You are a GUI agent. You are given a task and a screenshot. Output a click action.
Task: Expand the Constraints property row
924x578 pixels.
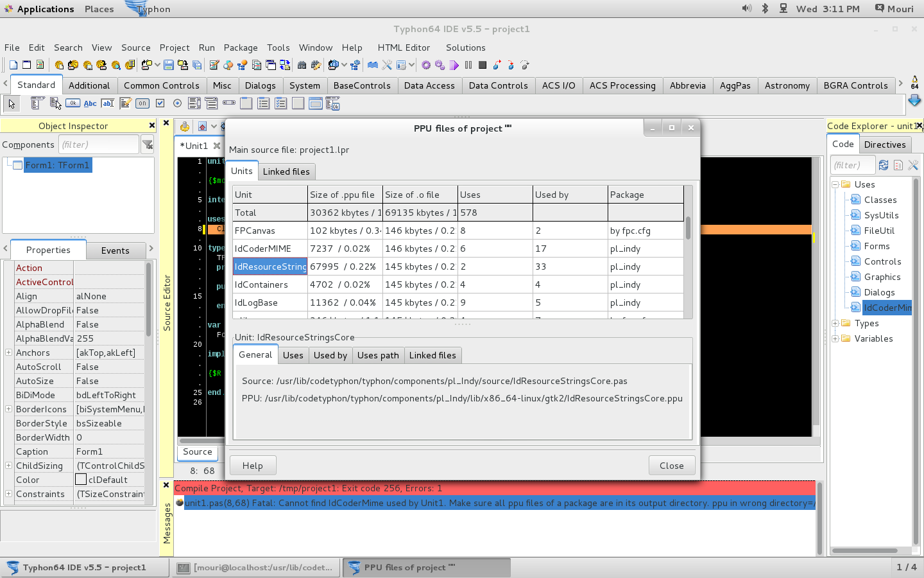click(x=8, y=493)
